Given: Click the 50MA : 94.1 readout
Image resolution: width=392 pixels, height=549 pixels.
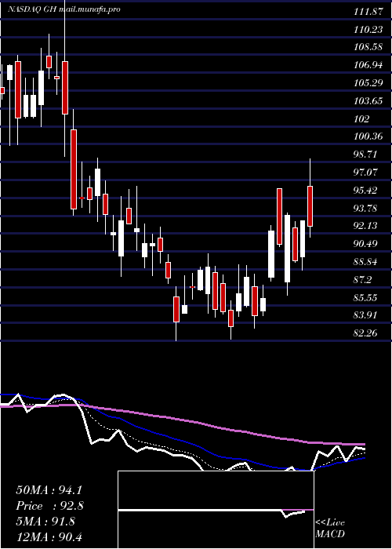Looking at the screenshot, I should tap(49, 490).
